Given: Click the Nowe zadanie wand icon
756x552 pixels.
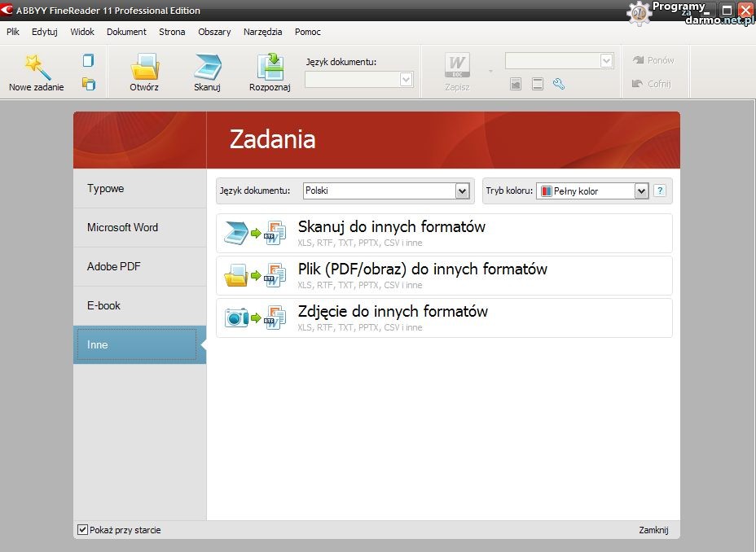Looking at the screenshot, I should [x=36, y=67].
